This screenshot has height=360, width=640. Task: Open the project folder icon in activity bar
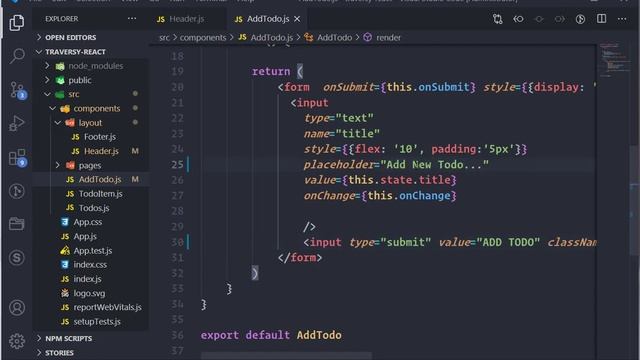(x=17, y=224)
